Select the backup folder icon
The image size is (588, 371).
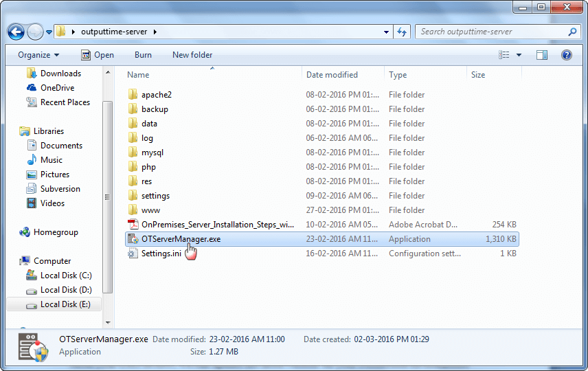[133, 109]
